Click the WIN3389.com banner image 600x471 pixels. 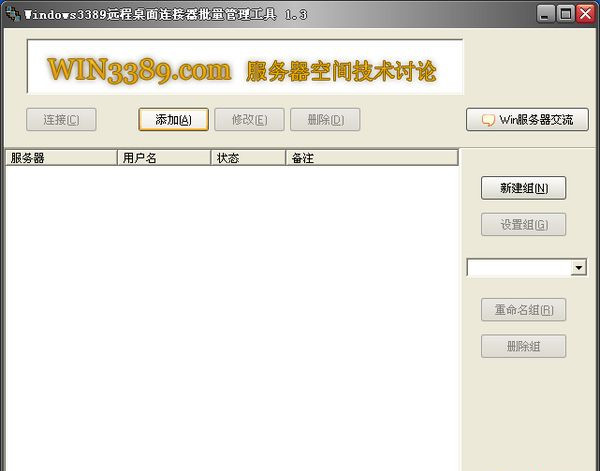point(245,67)
